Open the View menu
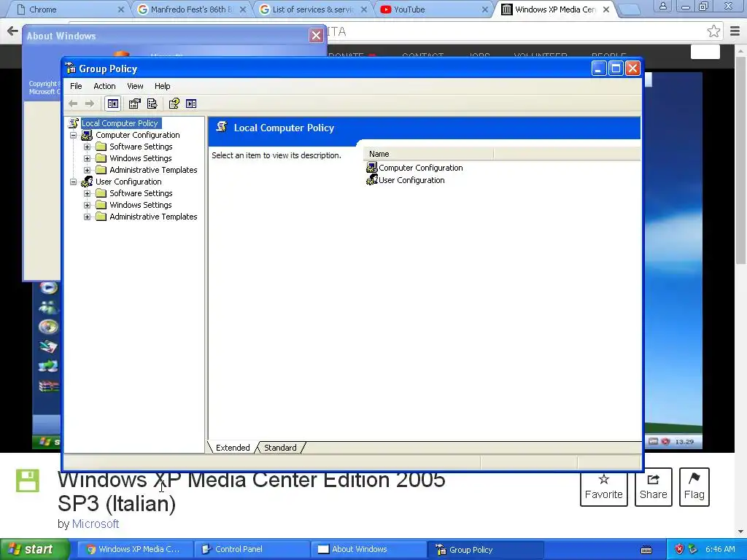The width and height of the screenshot is (747, 560). point(135,86)
